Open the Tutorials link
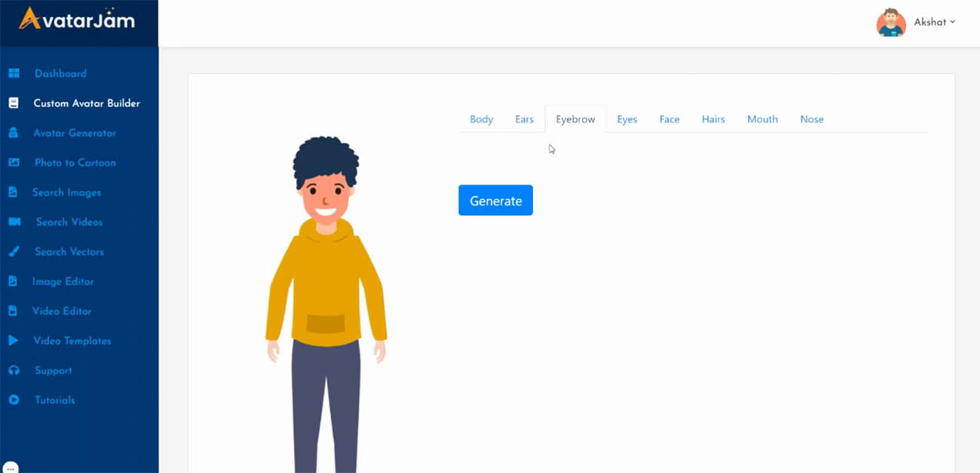The image size is (980, 473). (x=55, y=400)
